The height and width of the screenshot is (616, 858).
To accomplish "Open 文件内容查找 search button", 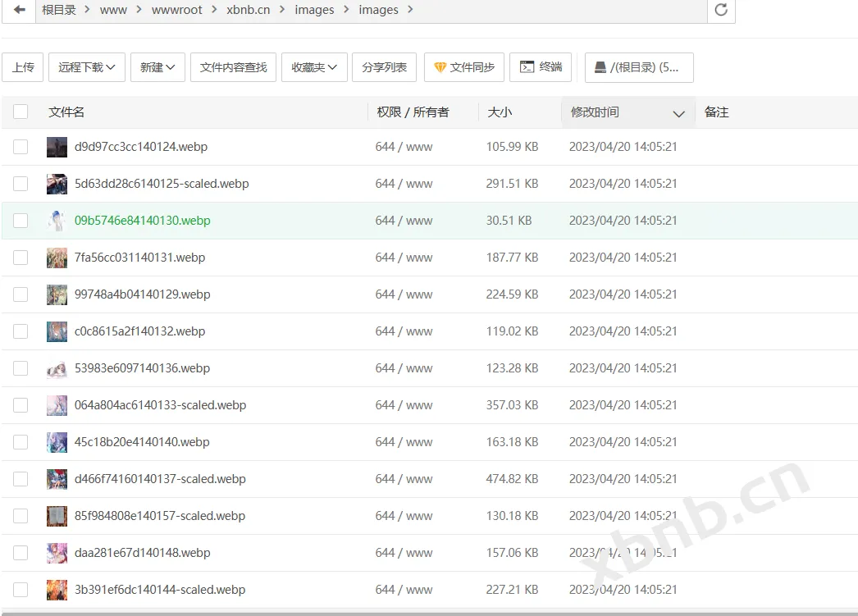I will pos(233,67).
